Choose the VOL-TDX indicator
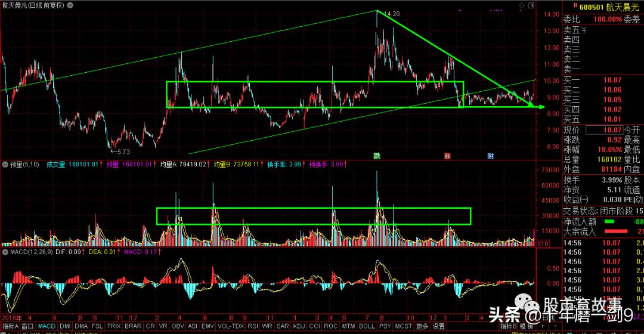Screen dimensions: 644x334 click(x=231, y=326)
